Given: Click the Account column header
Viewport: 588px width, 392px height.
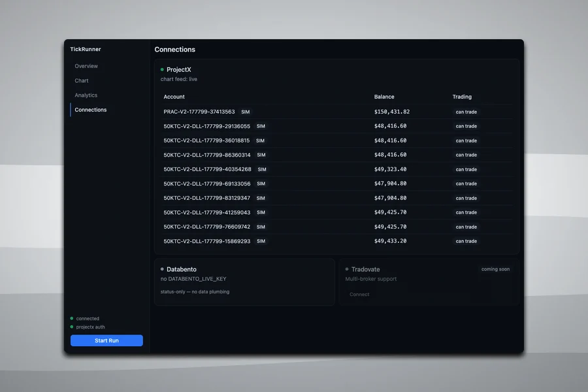Looking at the screenshot, I should (174, 97).
